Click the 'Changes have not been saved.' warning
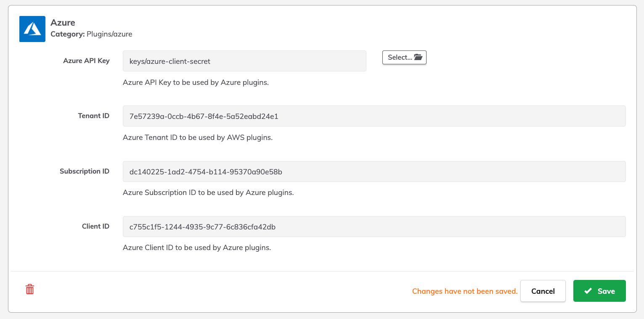644x319 pixels. [x=465, y=291]
